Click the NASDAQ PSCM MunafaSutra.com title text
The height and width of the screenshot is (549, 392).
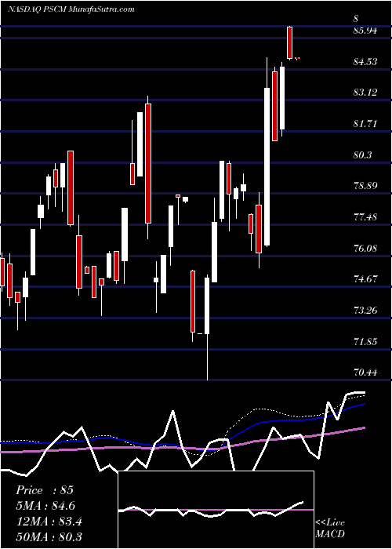point(71,9)
